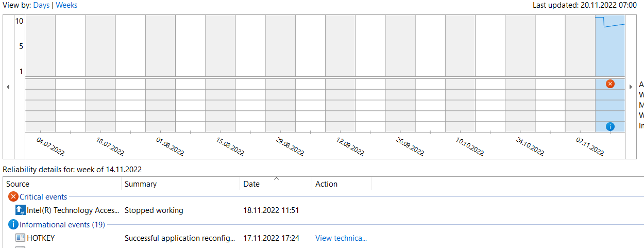Sort the list by Summary column header

click(141, 184)
